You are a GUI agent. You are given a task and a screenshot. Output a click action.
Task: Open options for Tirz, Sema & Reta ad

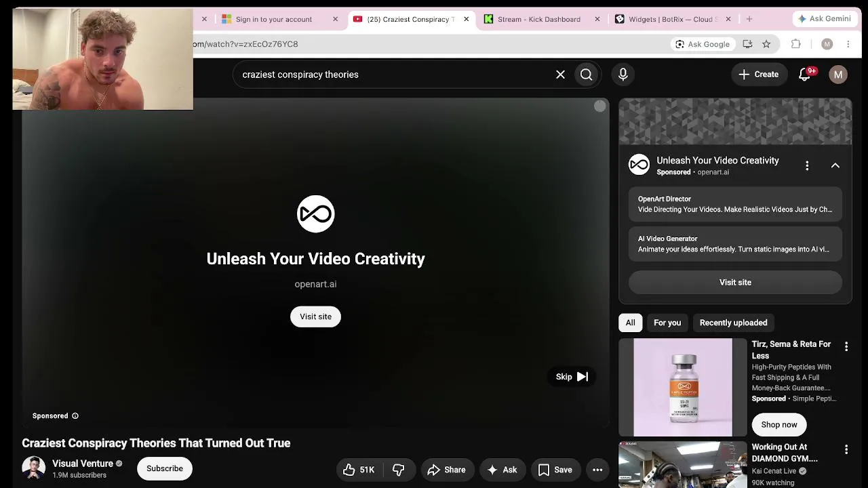846,347
